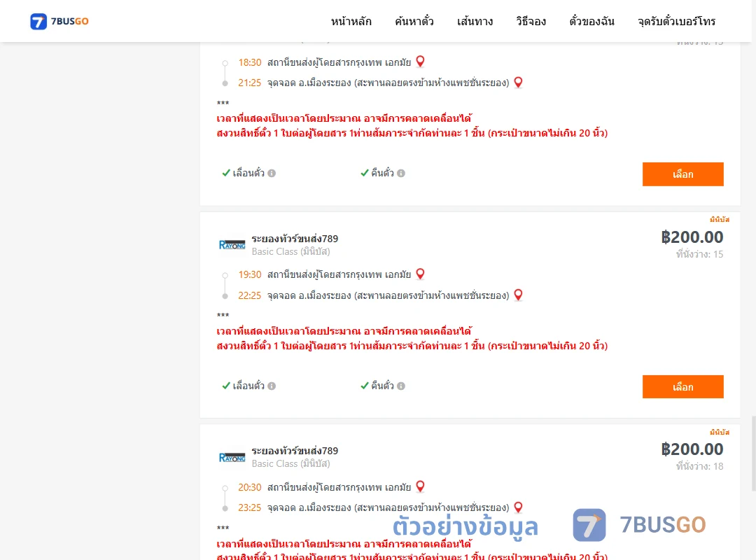Click the 20:30 departure time
The image size is (756, 560).
(250, 488)
